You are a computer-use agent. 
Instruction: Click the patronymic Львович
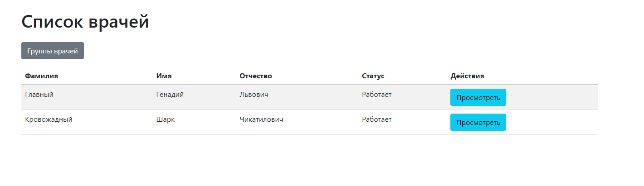click(254, 95)
